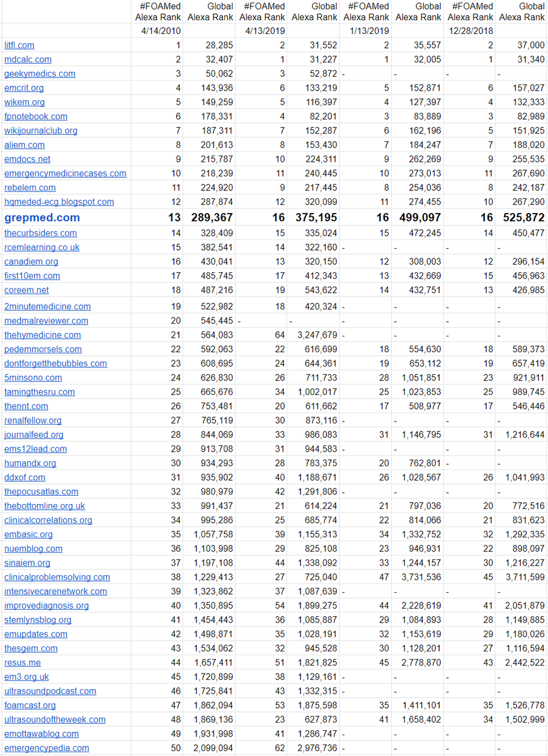Image resolution: width=548 pixels, height=756 pixels.
Task: Open the emergencymedicinecases.com link
Action: point(66,173)
